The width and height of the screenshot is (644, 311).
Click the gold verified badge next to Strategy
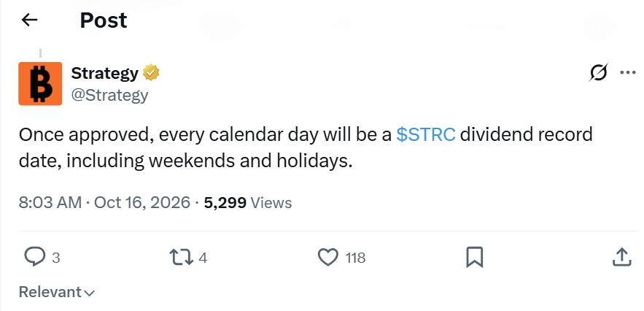[x=151, y=73]
